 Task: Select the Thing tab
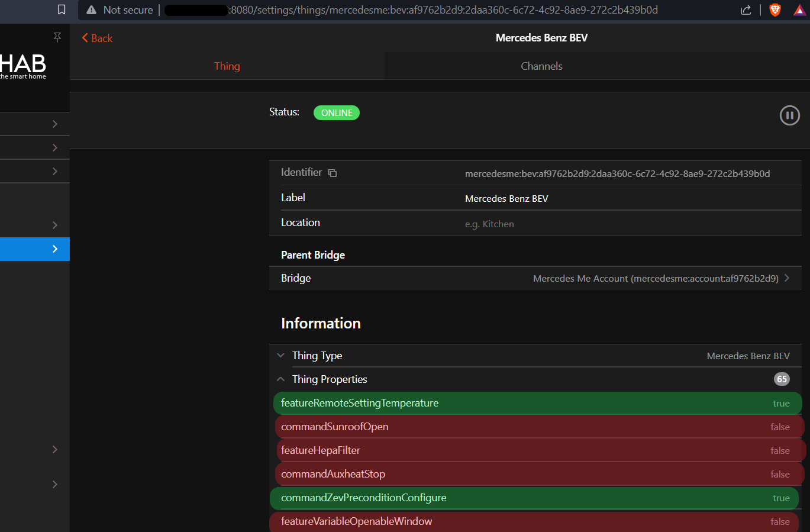point(227,66)
